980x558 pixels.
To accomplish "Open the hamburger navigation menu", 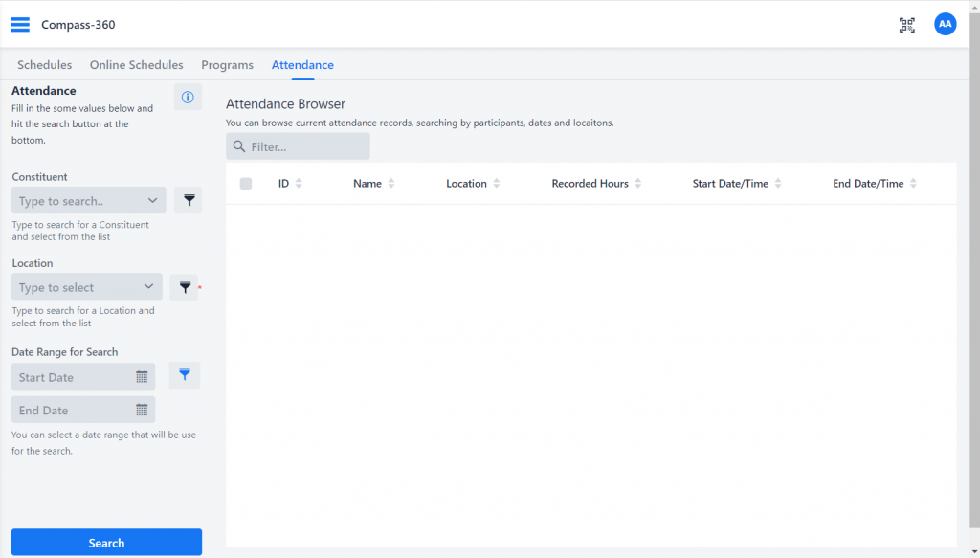I will coord(20,24).
